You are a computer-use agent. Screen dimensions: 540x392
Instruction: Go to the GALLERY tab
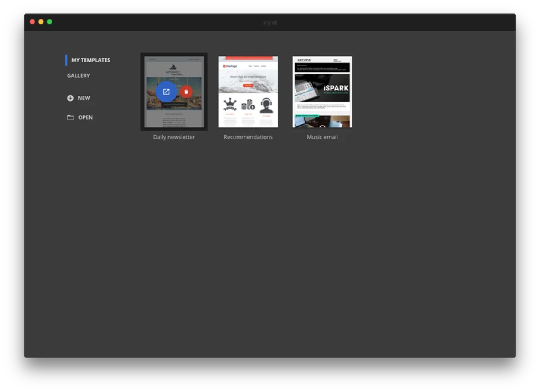[79, 76]
